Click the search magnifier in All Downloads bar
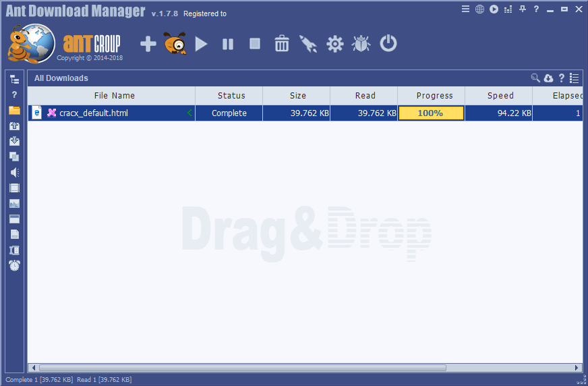 535,78
